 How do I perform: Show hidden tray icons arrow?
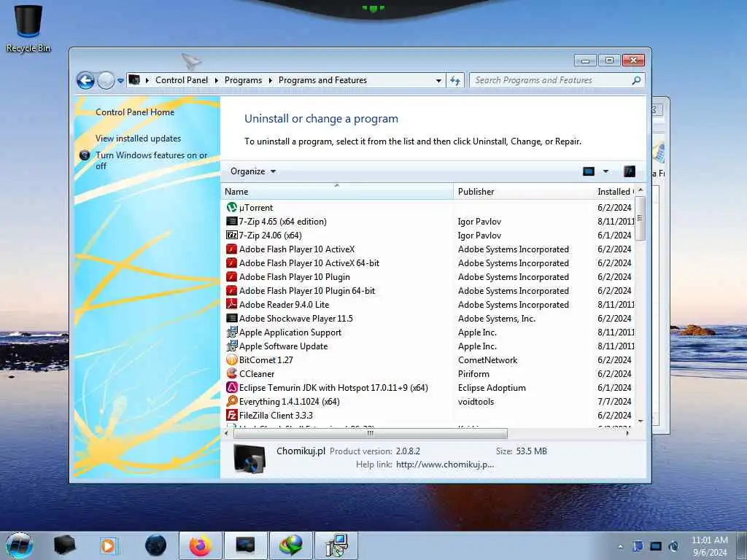tap(620, 547)
